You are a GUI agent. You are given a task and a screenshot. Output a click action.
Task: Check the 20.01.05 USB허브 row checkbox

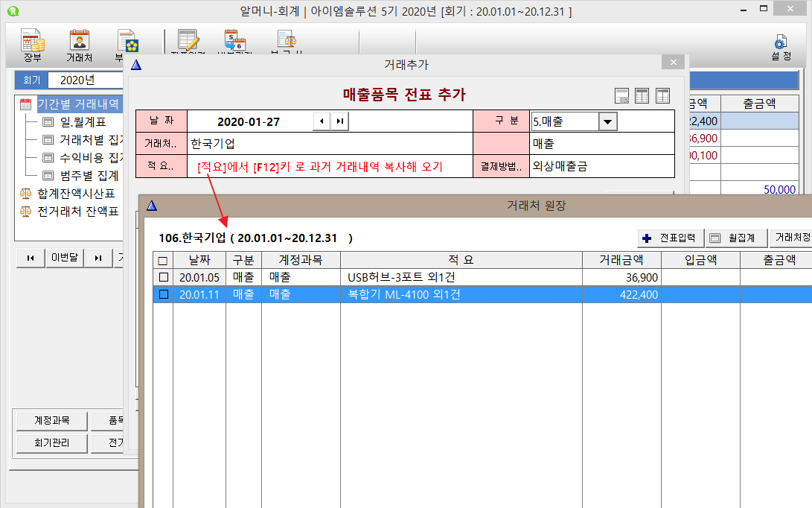[x=164, y=277]
